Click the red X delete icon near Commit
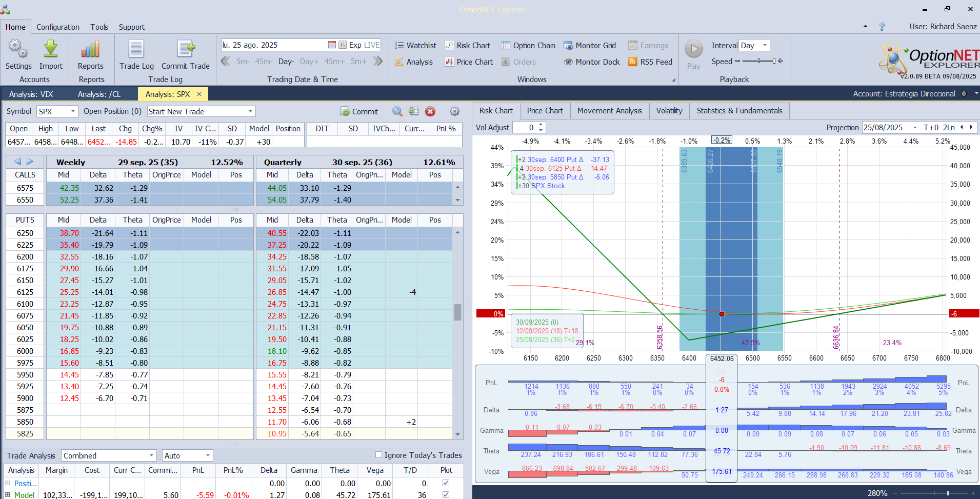 coord(430,111)
